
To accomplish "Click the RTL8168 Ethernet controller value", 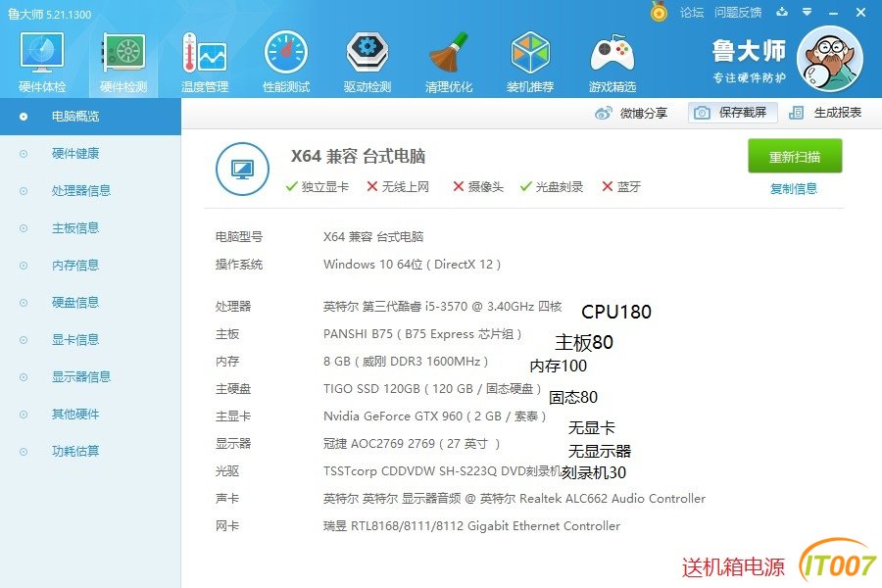I will coord(471,526).
